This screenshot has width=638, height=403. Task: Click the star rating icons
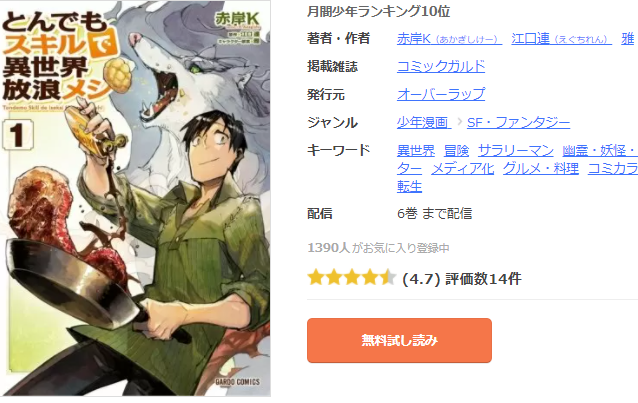pos(352,278)
